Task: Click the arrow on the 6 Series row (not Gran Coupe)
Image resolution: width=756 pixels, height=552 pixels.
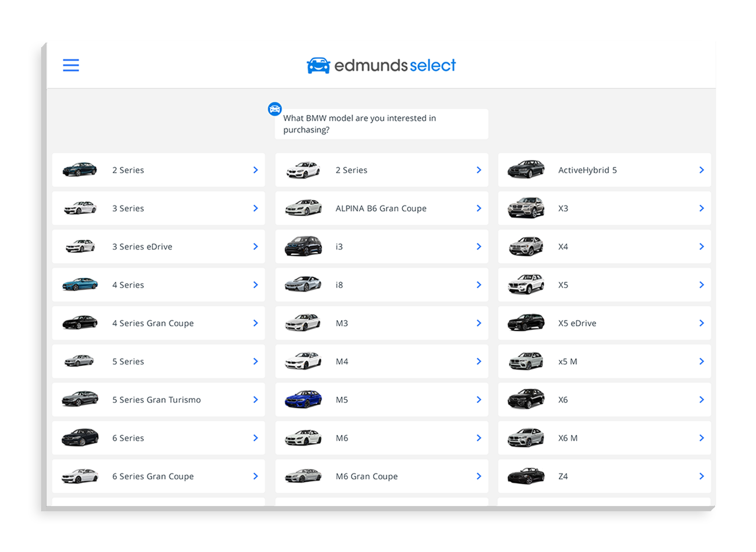Action: pos(256,438)
